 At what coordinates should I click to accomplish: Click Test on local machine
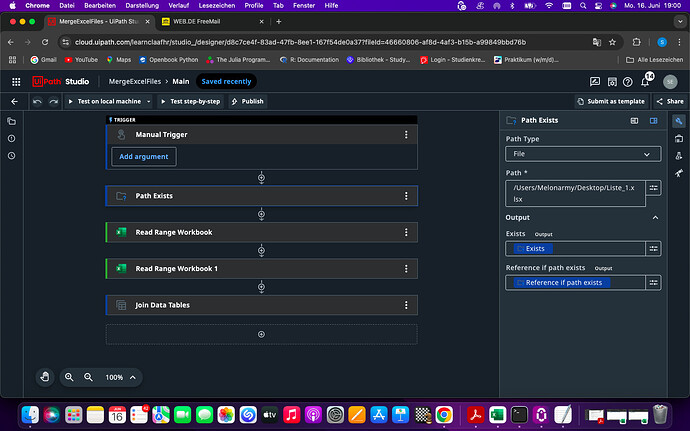pos(105,102)
